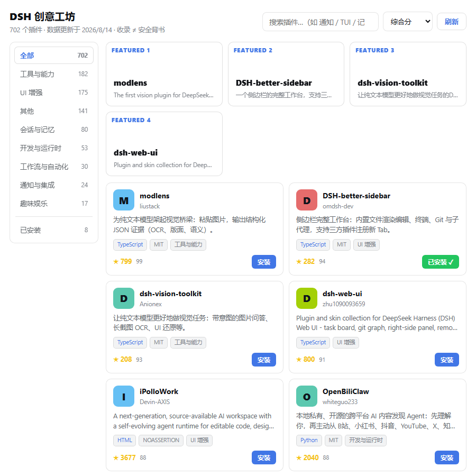This screenshot has width=476, height=476.
Task: Click the OpenBiliClaw O avatar icon
Action: coord(307,396)
